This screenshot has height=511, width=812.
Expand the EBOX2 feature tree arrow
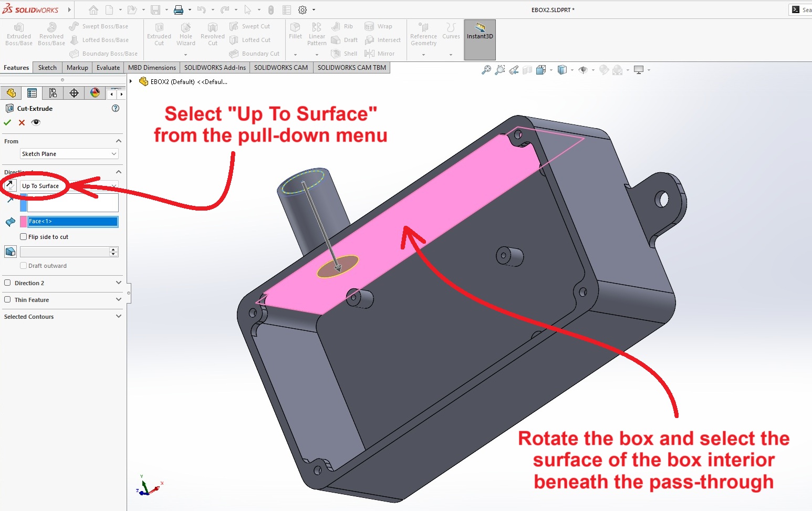click(x=131, y=81)
